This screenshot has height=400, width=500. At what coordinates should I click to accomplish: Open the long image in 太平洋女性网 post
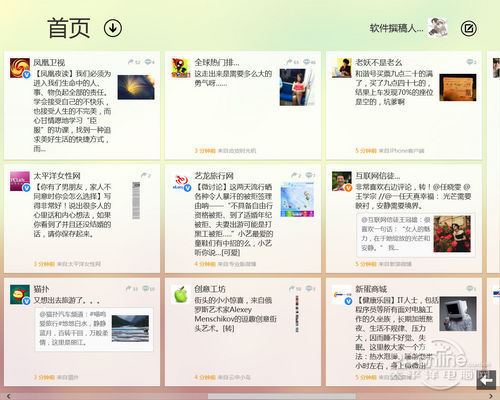(x=136, y=200)
